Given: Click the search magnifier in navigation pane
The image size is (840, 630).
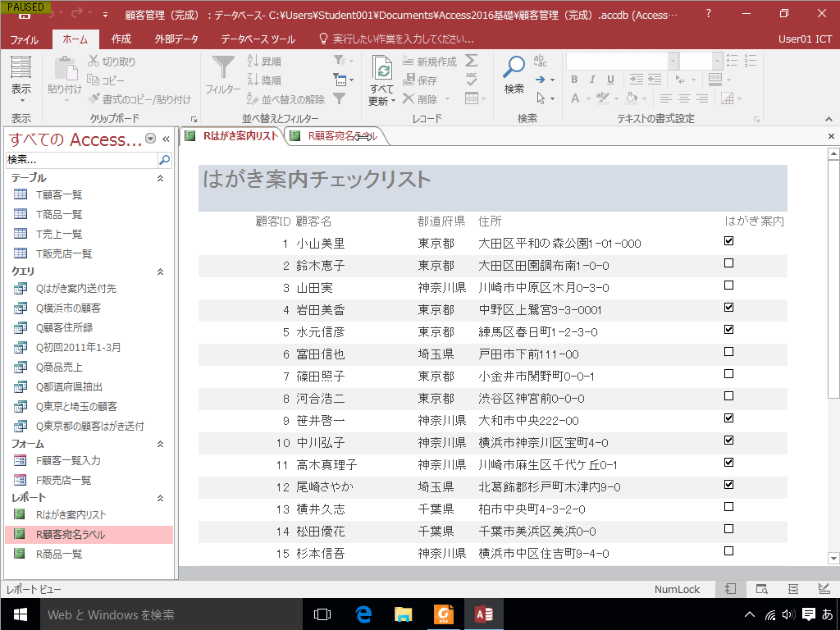Looking at the screenshot, I should click(164, 160).
